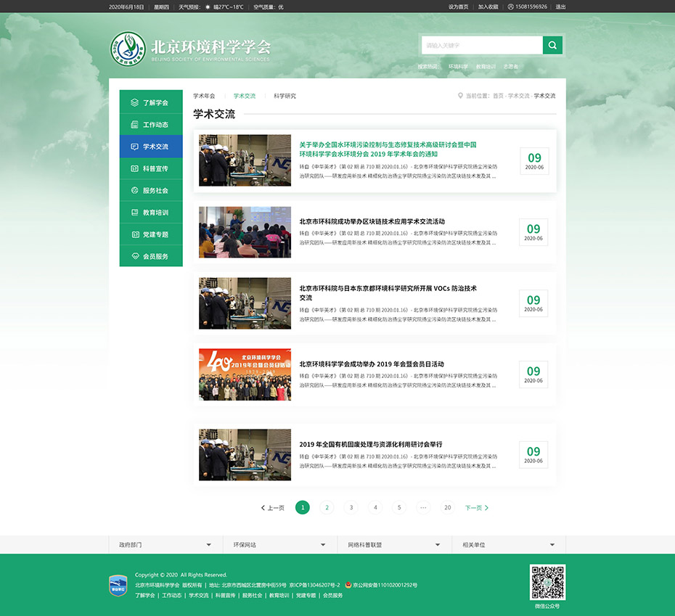Screen dimensions: 675x616
Task: Open 了解学会 in the green sidebar
Action: 151,103
